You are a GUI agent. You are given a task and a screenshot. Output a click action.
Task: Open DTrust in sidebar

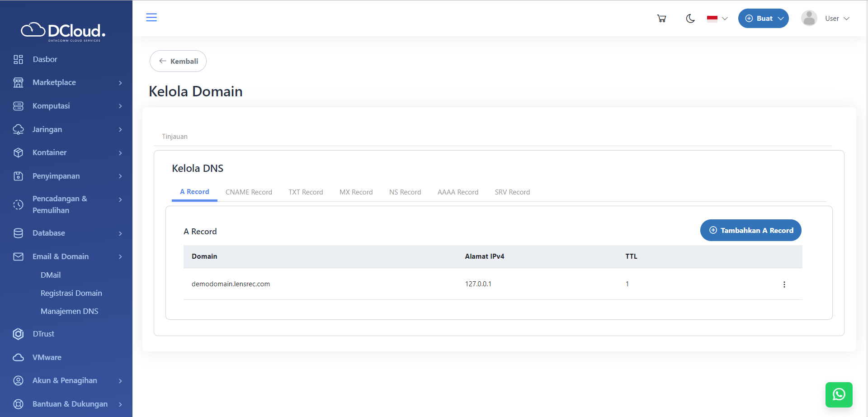point(43,334)
